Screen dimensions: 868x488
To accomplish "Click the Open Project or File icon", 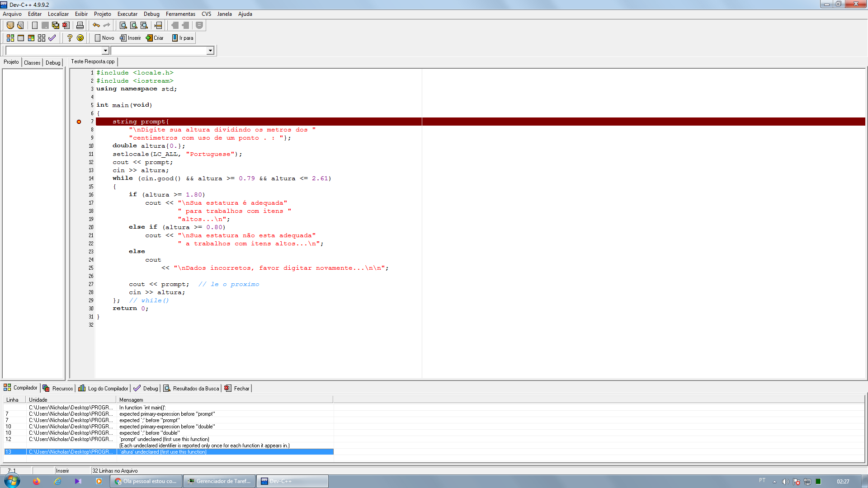I will click(20, 25).
